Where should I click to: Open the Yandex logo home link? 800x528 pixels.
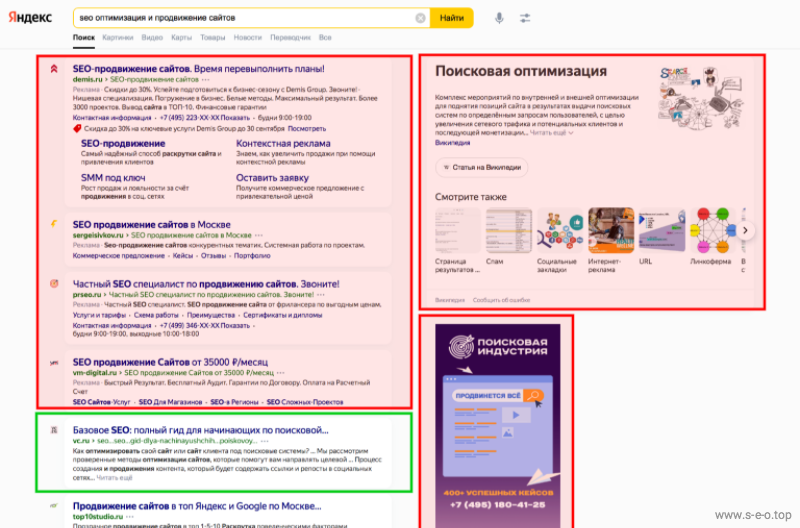pos(30,17)
